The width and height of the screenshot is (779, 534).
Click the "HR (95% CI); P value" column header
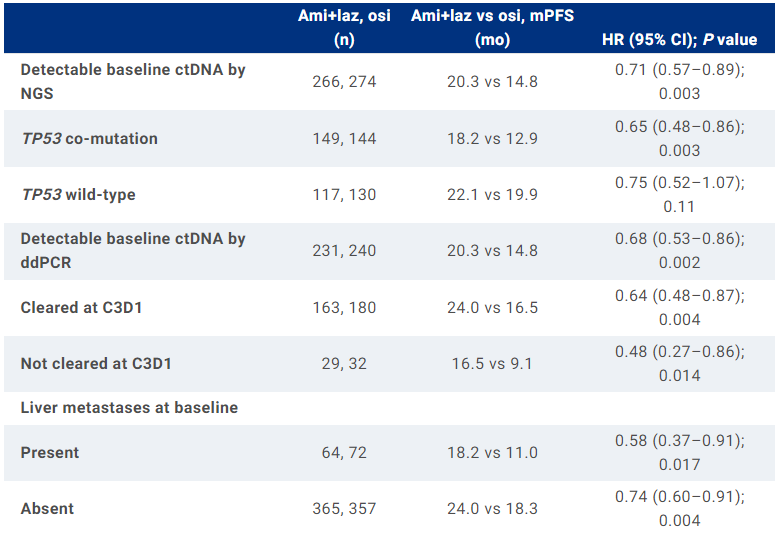[x=679, y=40]
